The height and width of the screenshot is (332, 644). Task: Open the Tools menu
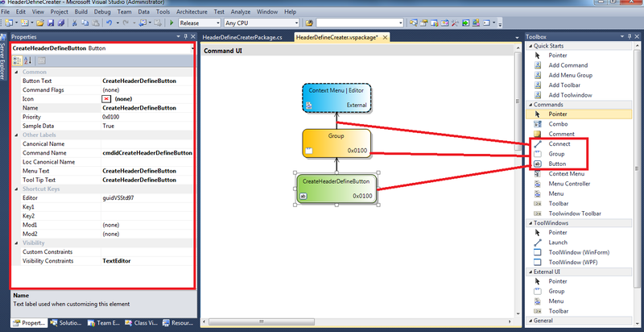163,12
